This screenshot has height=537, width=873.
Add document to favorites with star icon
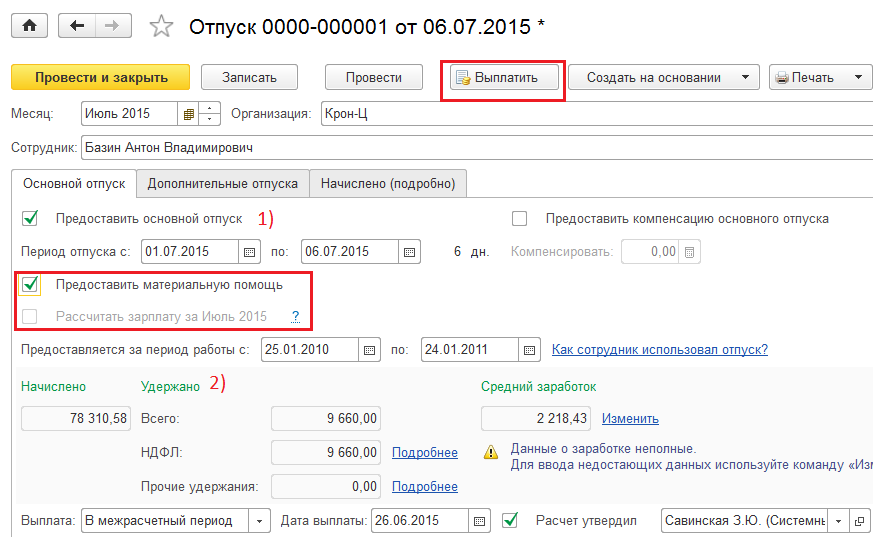pos(160,27)
